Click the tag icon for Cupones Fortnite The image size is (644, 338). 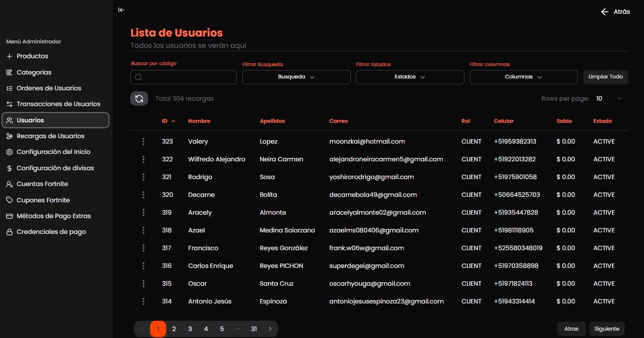[x=9, y=200]
